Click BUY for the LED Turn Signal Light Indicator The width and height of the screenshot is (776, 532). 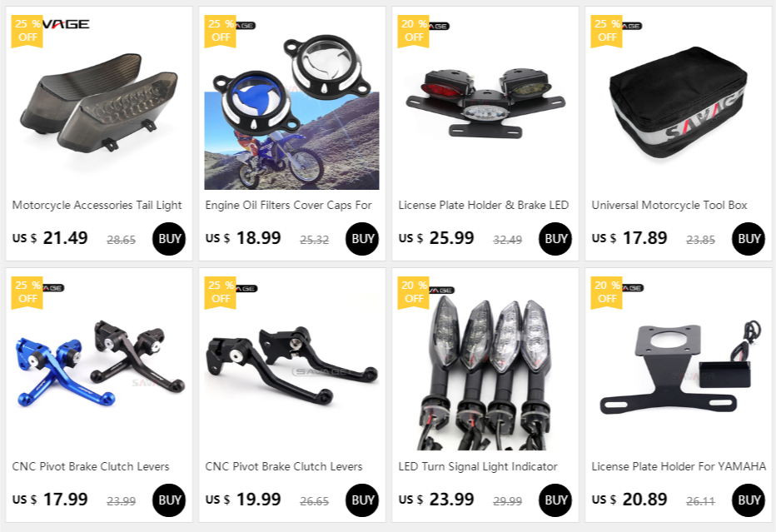[555, 500]
